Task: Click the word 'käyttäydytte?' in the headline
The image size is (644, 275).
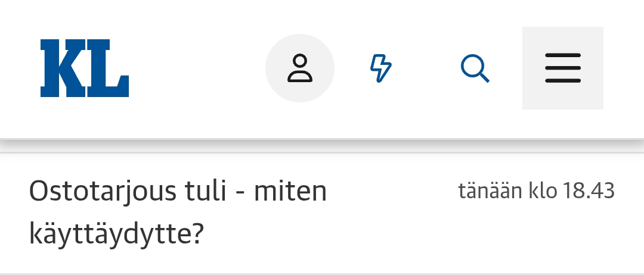Action: tap(116, 235)
